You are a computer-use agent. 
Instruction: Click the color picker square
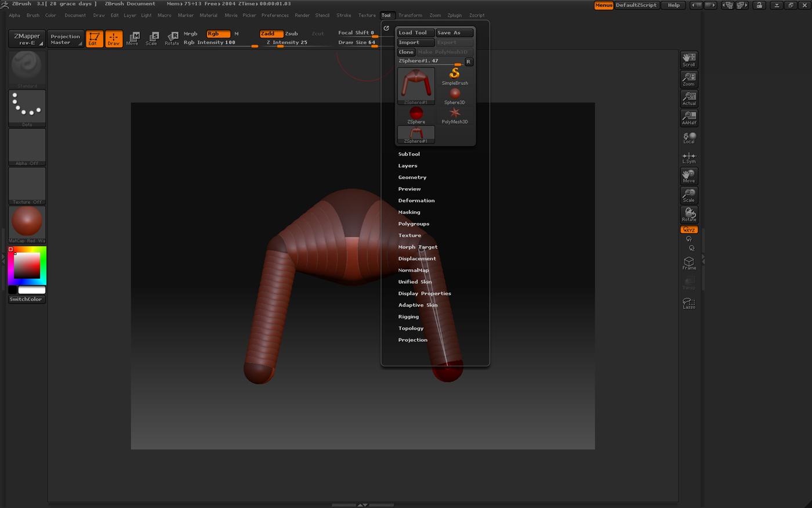coord(27,266)
